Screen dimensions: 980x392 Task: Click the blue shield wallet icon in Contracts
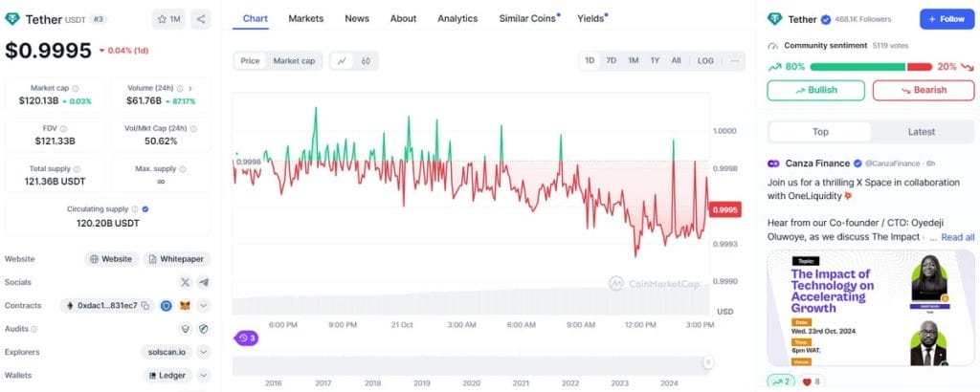167,306
